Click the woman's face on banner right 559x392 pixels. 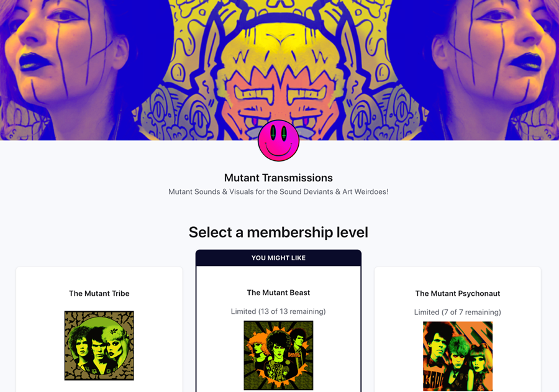pyautogui.click(x=496, y=50)
